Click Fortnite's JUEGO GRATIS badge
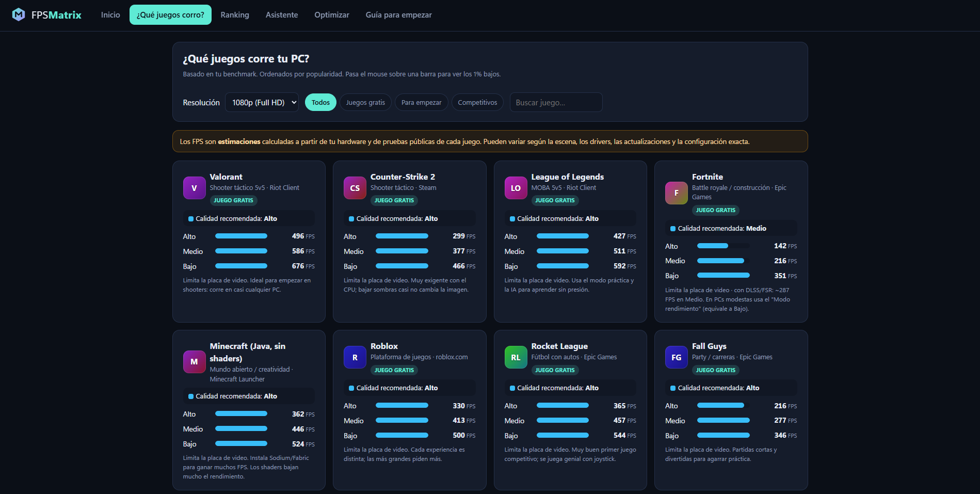Viewport: 980px width, 494px height. coord(716,210)
